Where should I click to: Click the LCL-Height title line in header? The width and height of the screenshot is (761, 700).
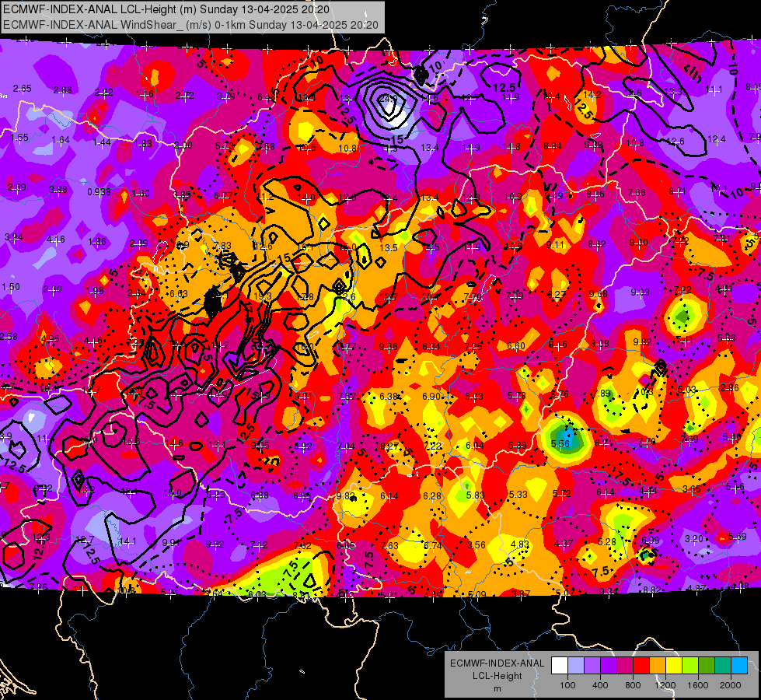(x=166, y=9)
